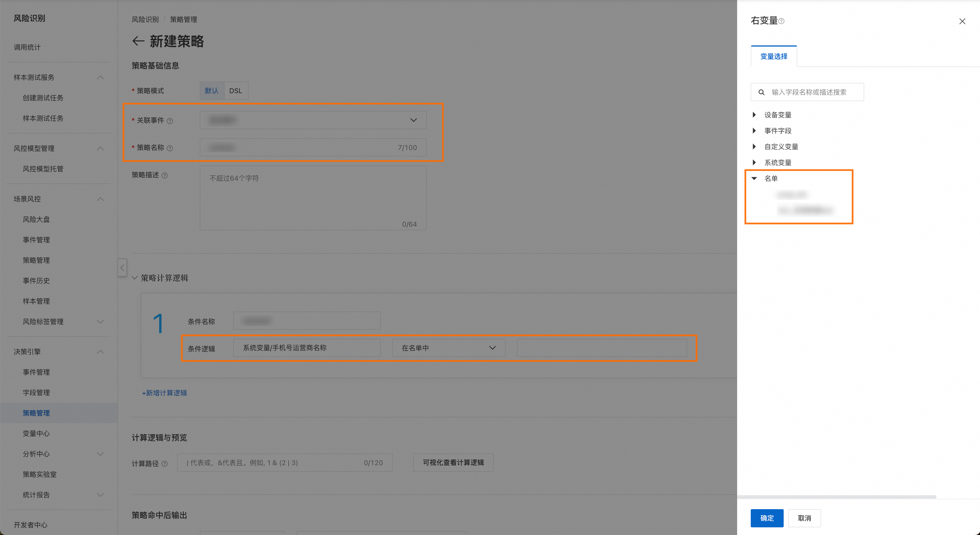Select the 默认 strategy mode
The width and height of the screenshot is (980, 535).
212,91
